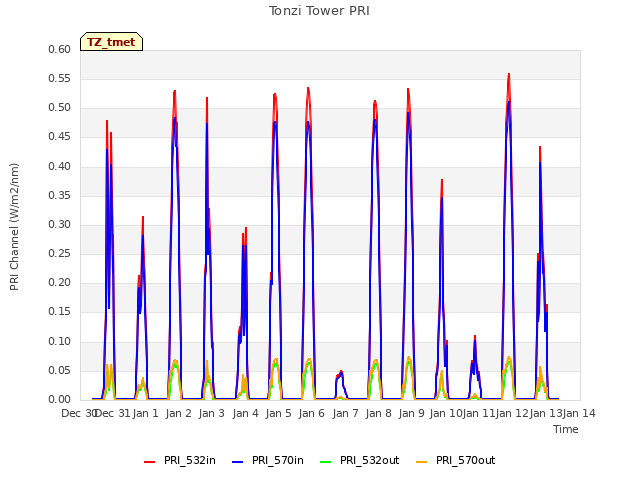Click the 0.10 y-axis tick label
Viewport: 640px width, 480px height.
[x=60, y=341]
